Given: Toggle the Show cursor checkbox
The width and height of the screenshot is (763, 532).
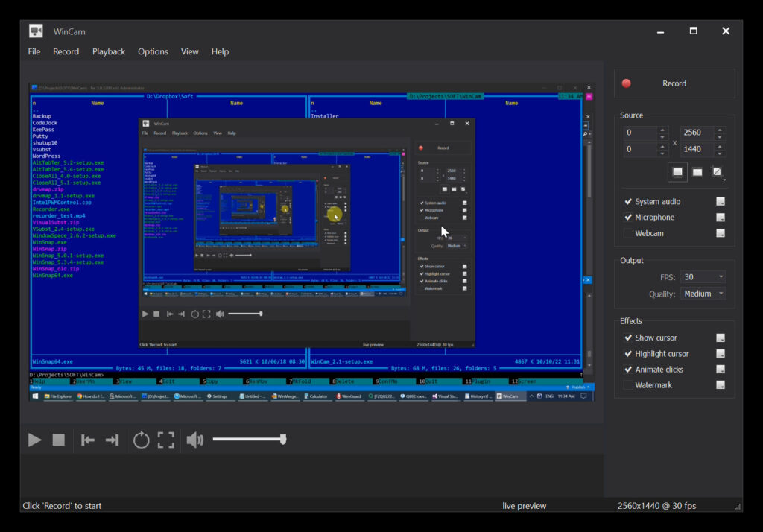Looking at the screenshot, I should (x=628, y=338).
